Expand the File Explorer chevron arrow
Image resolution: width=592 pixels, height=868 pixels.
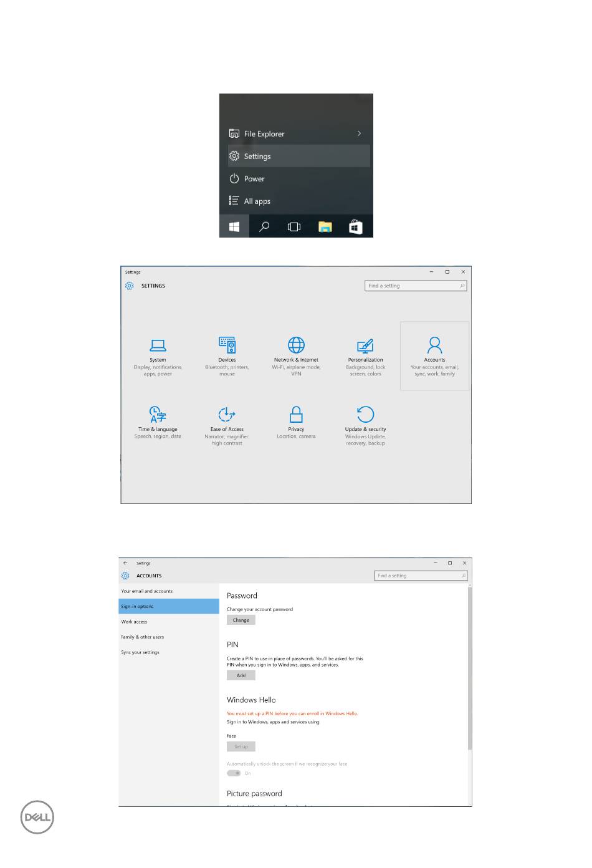point(360,133)
